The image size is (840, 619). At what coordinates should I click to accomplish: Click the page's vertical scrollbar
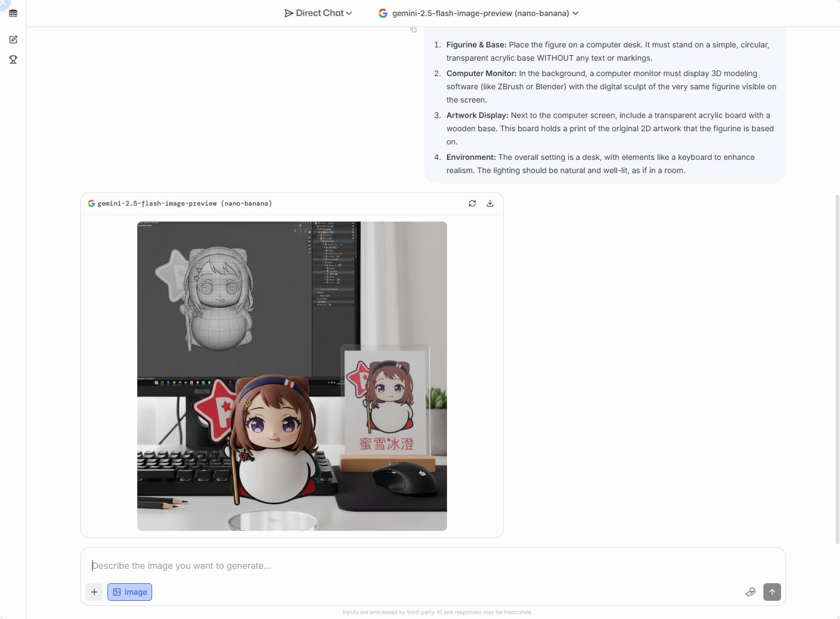[x=837, y=369]
